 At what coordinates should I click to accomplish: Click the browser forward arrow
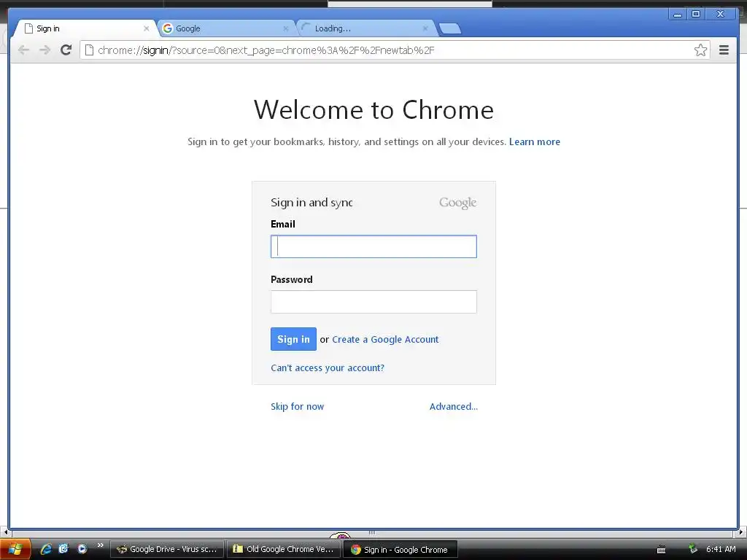click(44, 50)
